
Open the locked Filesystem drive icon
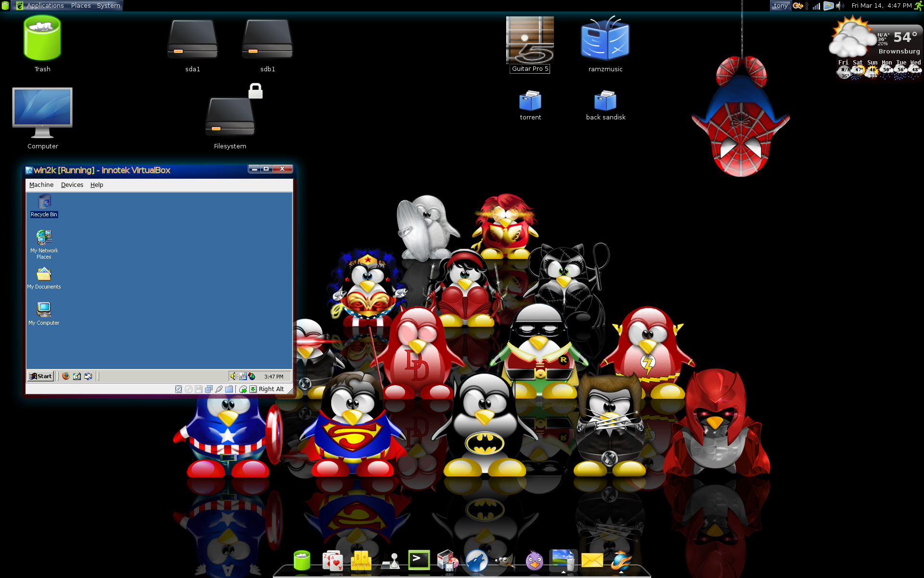click(230, 116)
